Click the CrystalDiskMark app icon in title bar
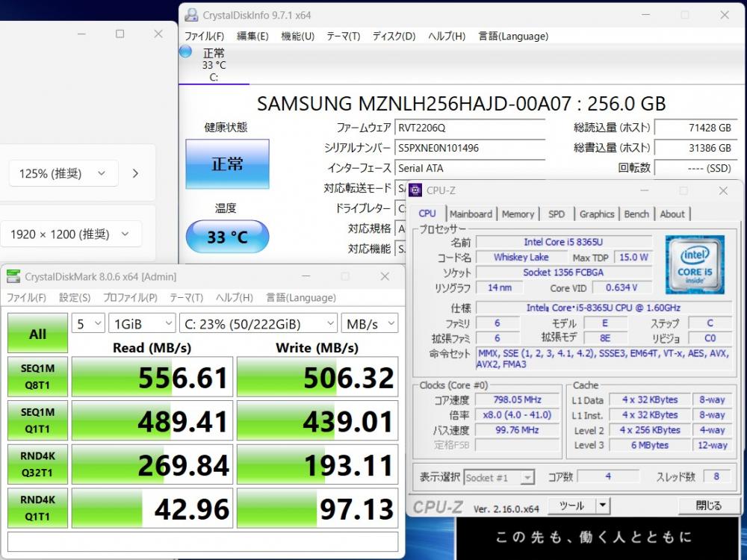Viewport: 747px width, 560px height. coord(13,276)
